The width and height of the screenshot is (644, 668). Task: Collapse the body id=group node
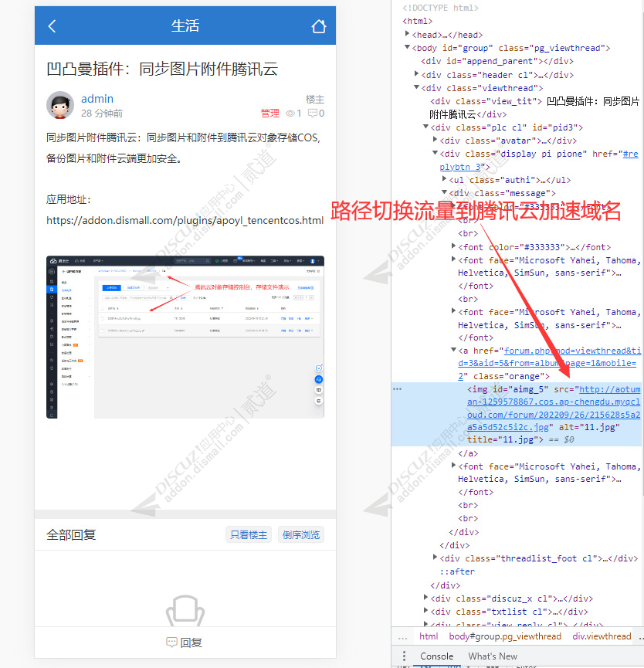407,47
